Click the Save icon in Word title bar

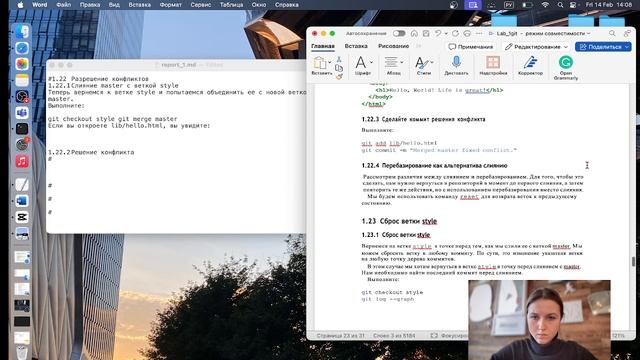(x=426, y=33)
